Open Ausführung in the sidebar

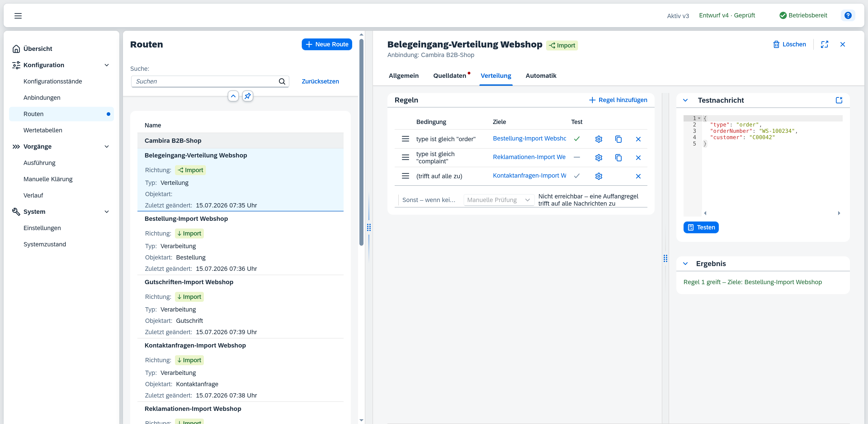pyautogui.click(x=61, y=163)
